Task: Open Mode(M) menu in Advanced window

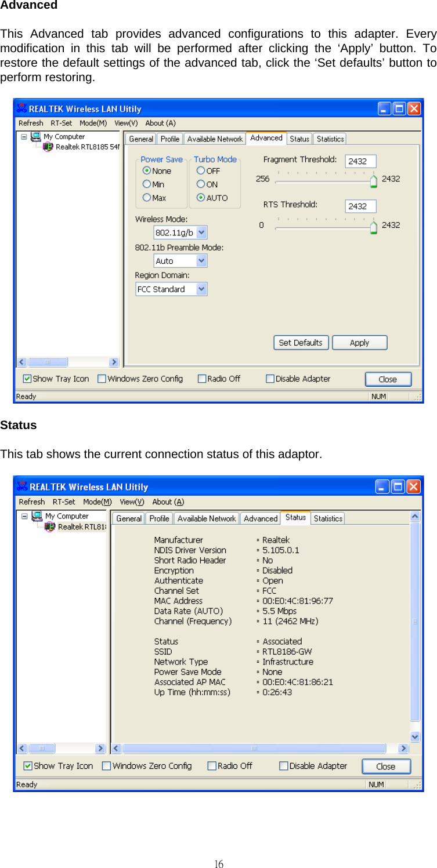Action: coord(93,123)
